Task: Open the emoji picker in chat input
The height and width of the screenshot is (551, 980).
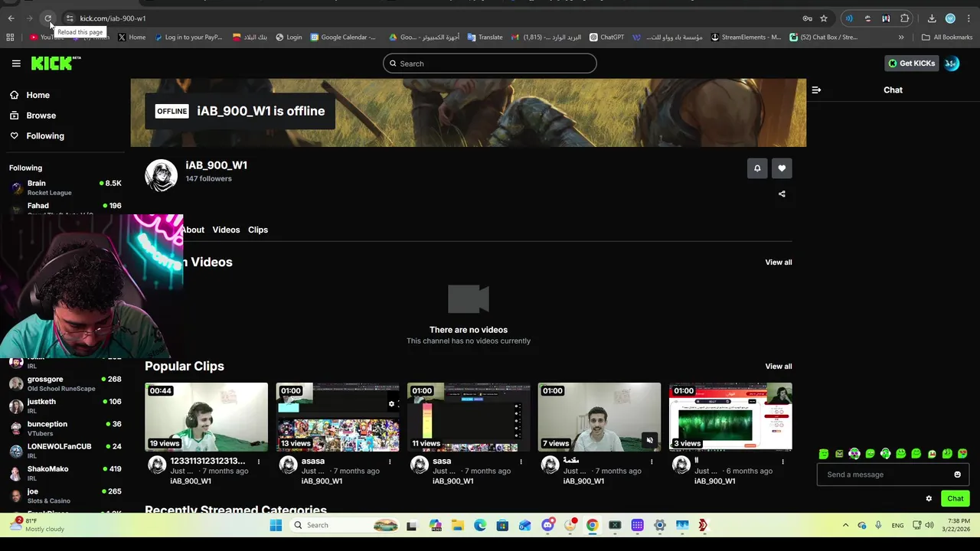Action: pyautogui.click(x=957, y=474)
